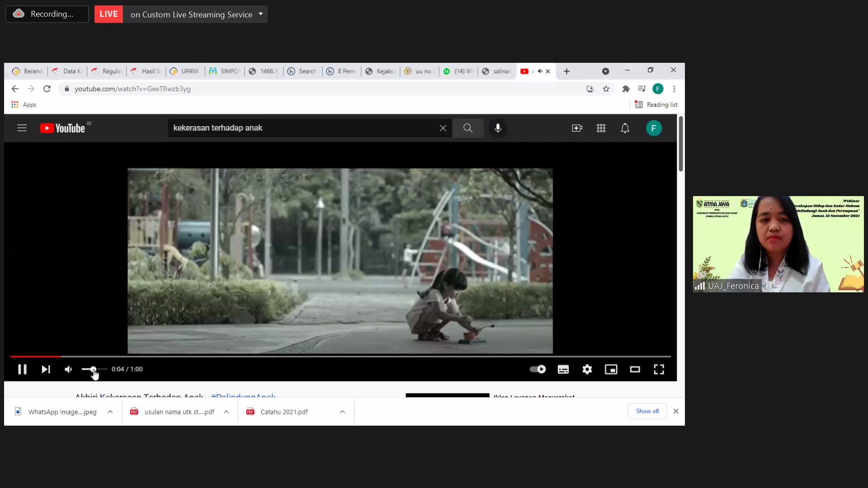Open a new browser tab

coord(566,71)
